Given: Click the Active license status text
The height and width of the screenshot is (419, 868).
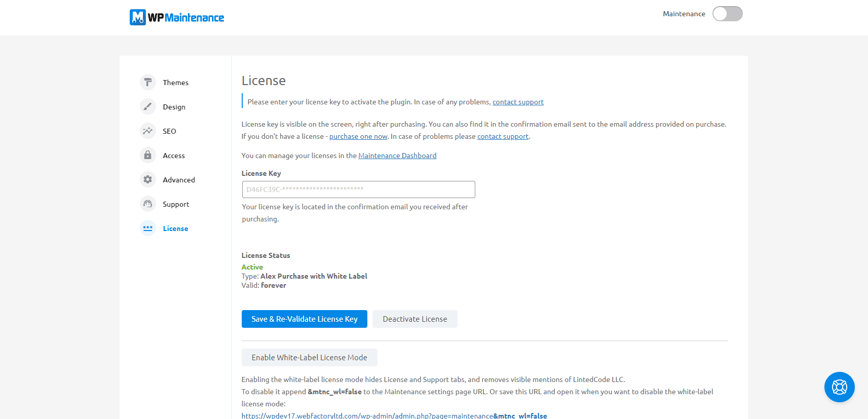Looking at the screenshot, I should tap(252, 267).
